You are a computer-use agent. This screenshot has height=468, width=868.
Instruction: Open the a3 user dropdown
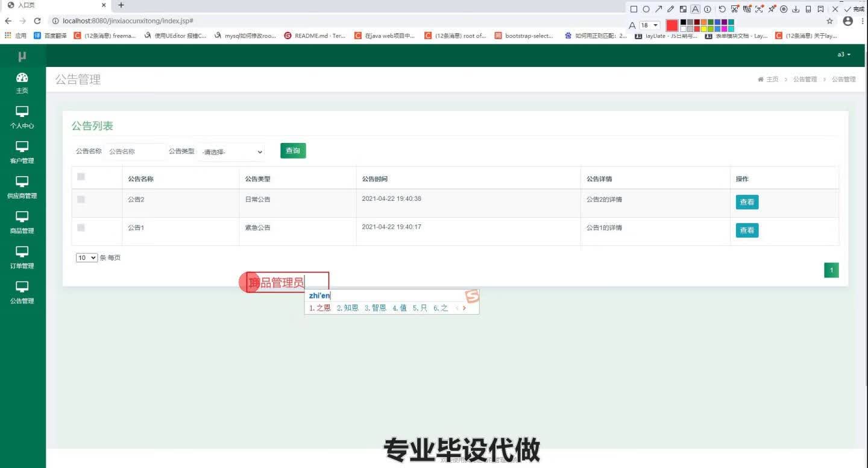(844, 54)
